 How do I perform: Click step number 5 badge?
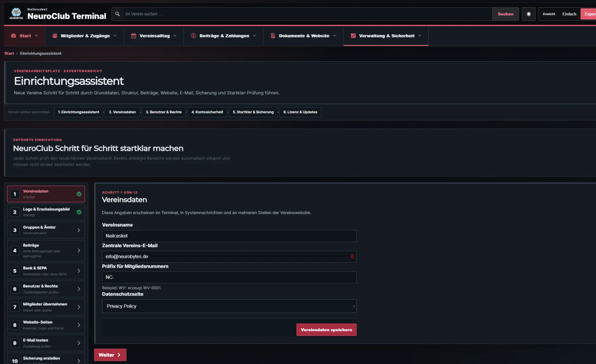pos(15,271)
